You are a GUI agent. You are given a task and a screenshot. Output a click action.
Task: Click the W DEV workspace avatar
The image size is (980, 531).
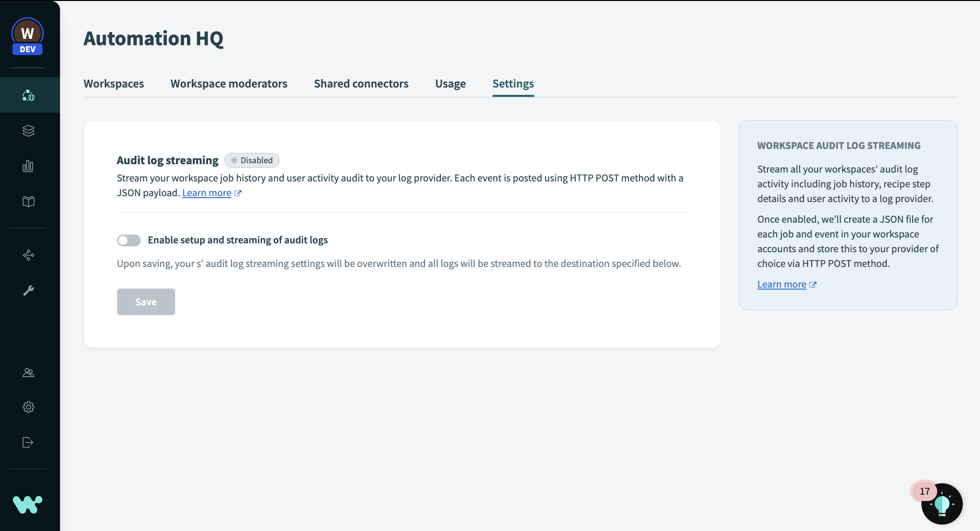pyautogui.click(x=28, y=35)
